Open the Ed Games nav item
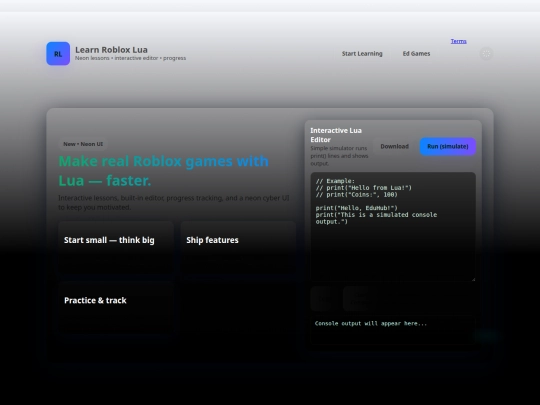The image size is (540, 405). 416,54
